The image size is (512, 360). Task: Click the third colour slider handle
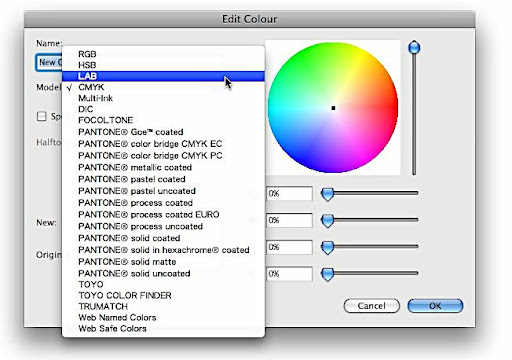coord(327,247)
